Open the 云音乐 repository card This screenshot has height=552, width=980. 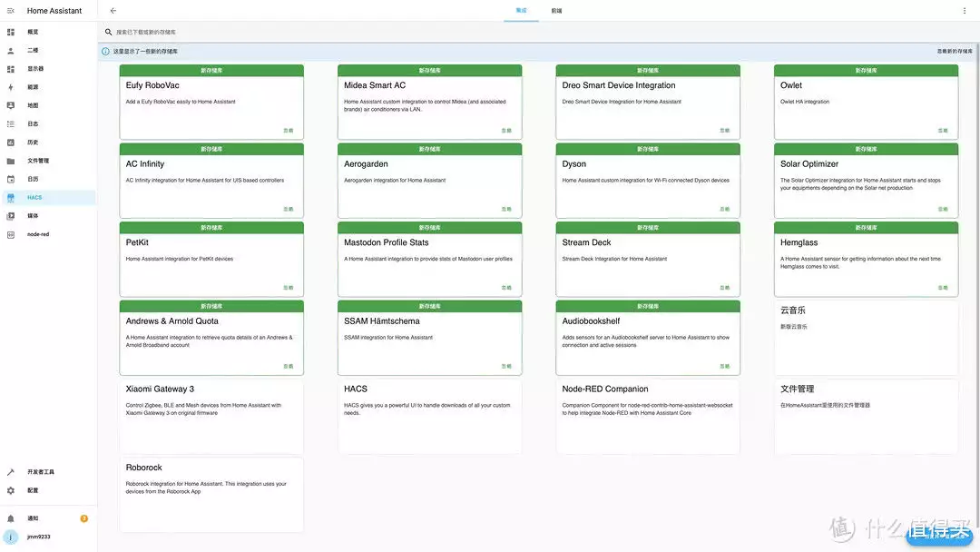point(866,338)
